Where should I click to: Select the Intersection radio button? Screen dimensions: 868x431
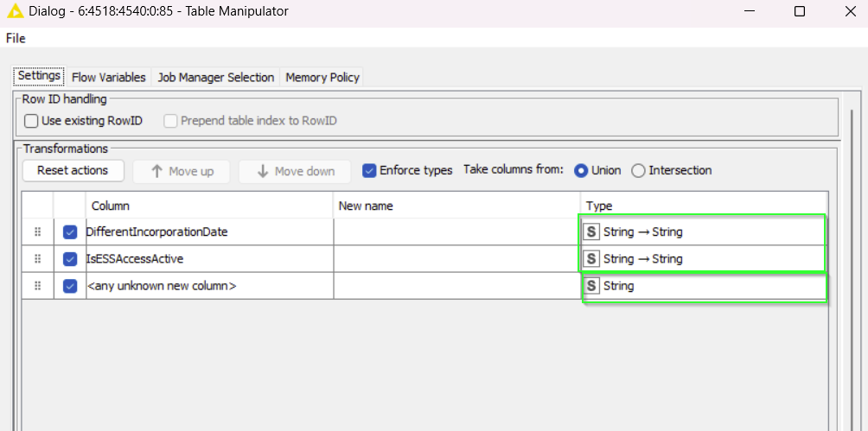coord(639,170)
